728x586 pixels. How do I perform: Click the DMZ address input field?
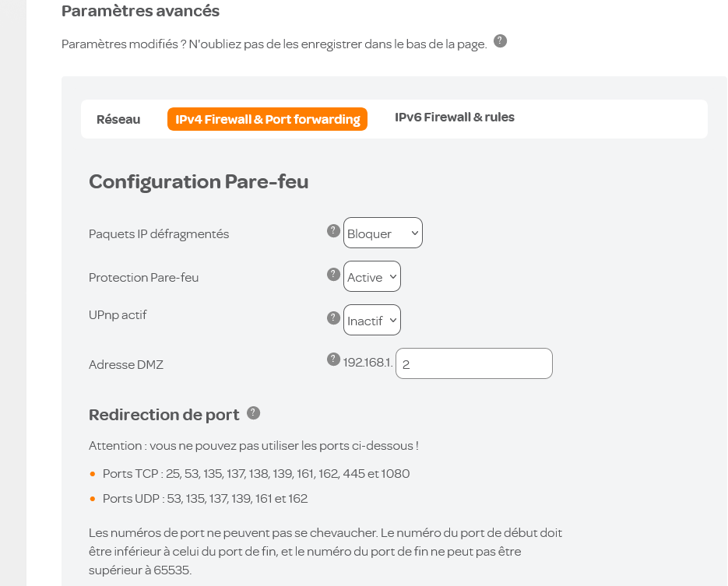(474, 363)
